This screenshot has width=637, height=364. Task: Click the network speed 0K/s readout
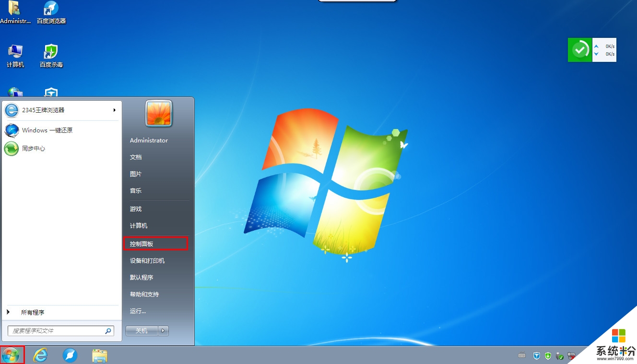(604, 50)
